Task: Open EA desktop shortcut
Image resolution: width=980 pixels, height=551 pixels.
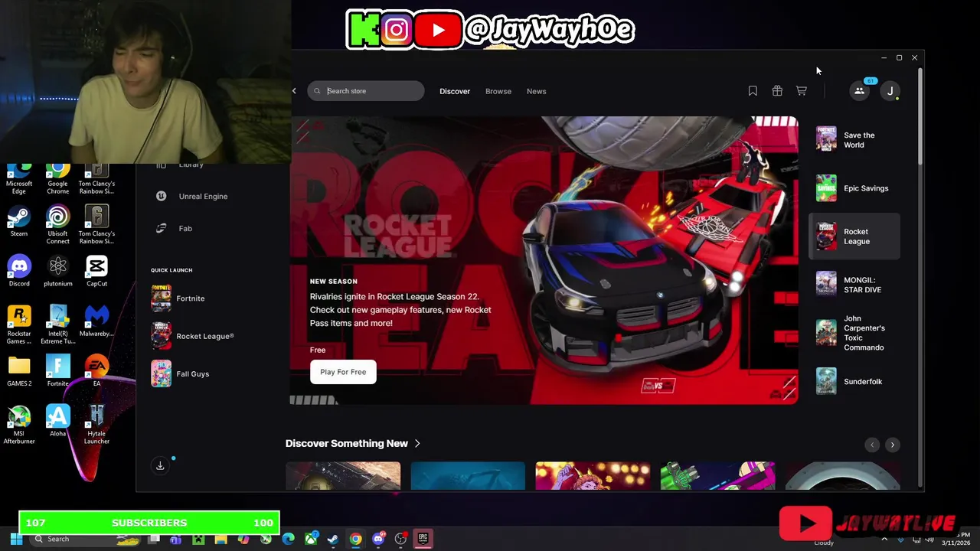Action: coord(96,371)
